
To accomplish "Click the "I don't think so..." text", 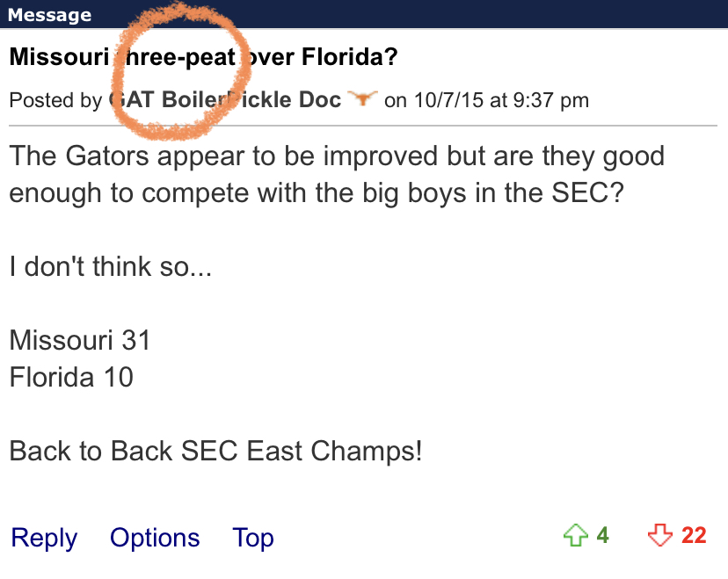I will pyautogui.click(x=111, y=266).
